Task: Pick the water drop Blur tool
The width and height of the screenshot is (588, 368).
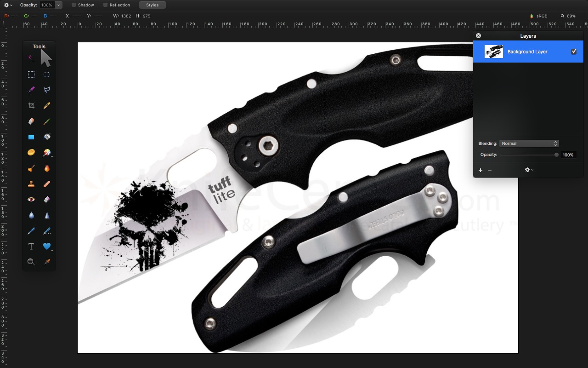Action: 31,215
